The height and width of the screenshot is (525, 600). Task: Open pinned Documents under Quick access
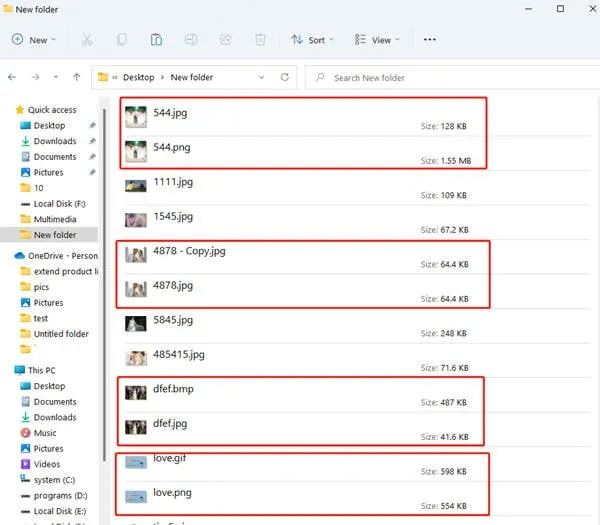click(55, 157)
